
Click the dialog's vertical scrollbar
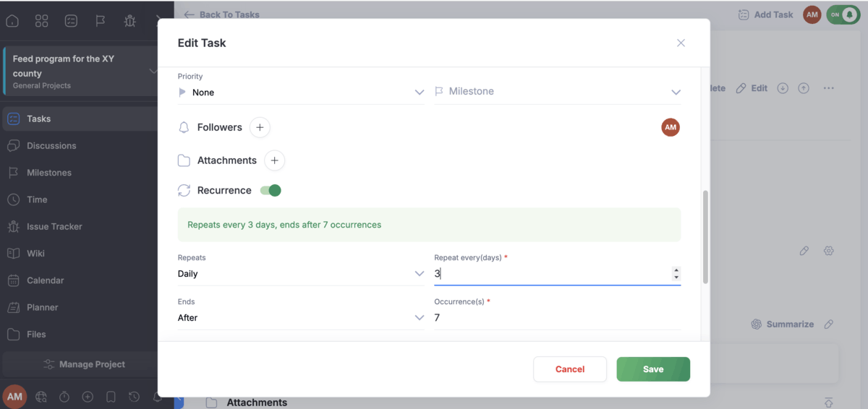pyautogui.click(x=705, y=237)
